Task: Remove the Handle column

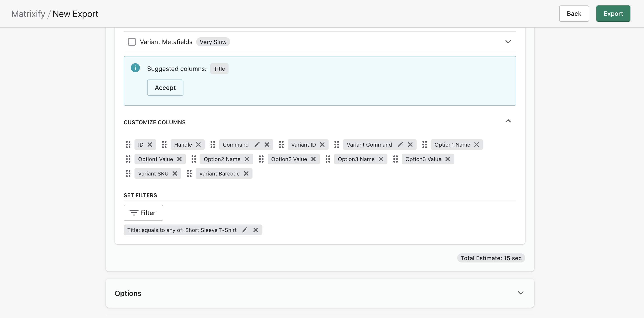Action: pyautogui.click(x=198, y=145)
